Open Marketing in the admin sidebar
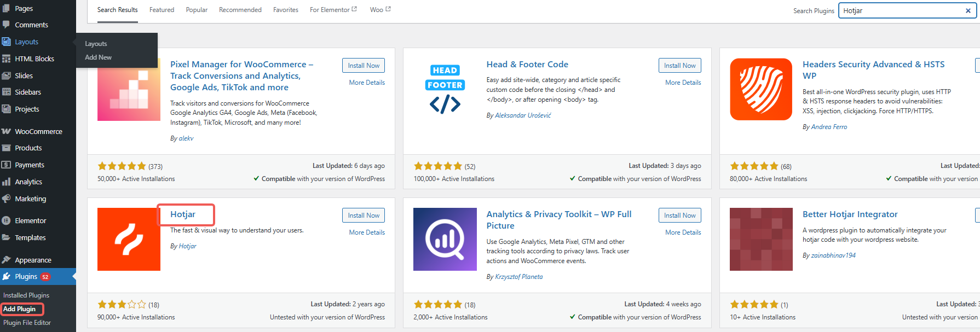 [31, 199]
